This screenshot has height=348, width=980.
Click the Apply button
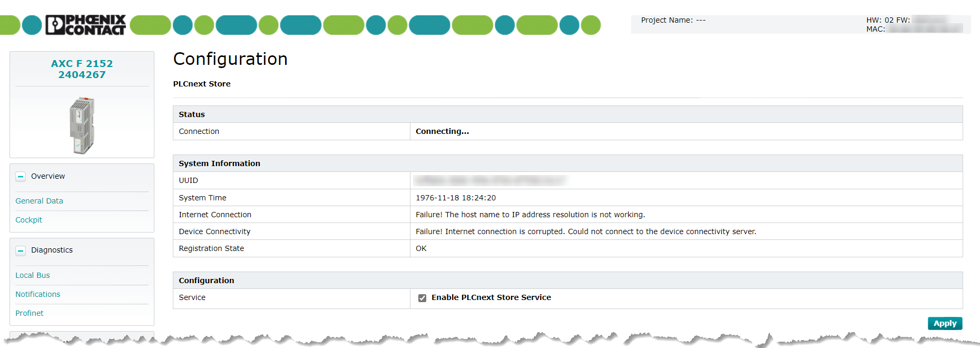(x=945, y=323)
